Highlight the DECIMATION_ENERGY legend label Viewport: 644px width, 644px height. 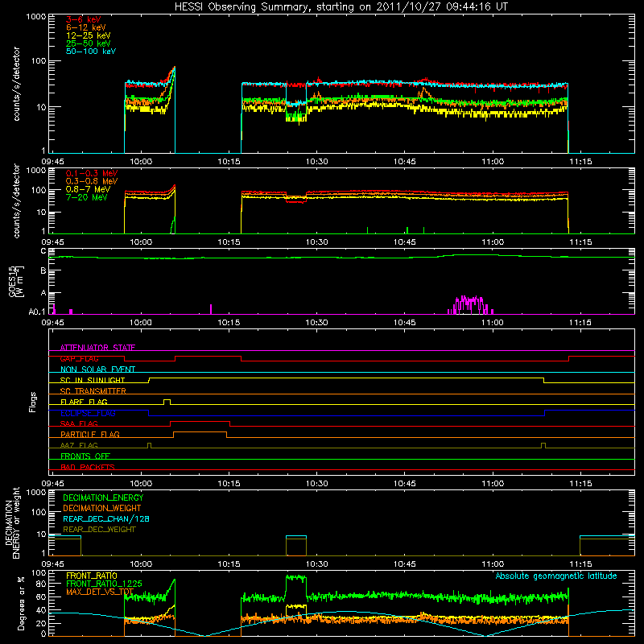click(x=103, y=497)
